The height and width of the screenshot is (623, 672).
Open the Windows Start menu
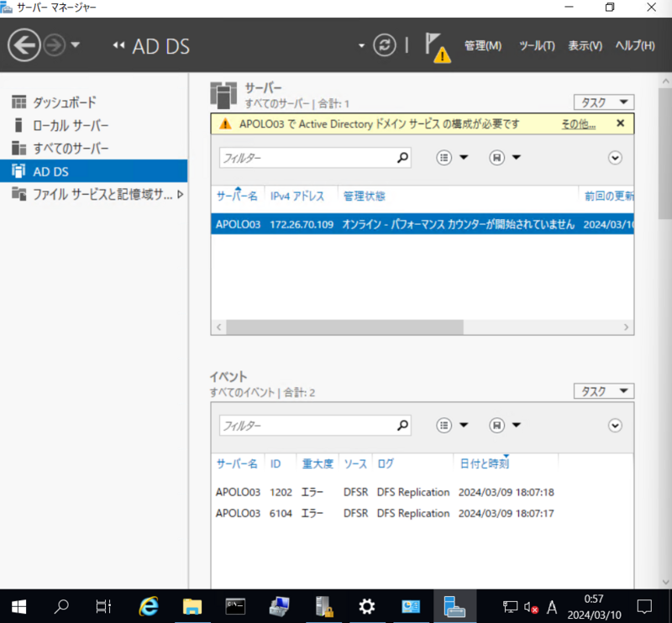click(x=18, y=606)
